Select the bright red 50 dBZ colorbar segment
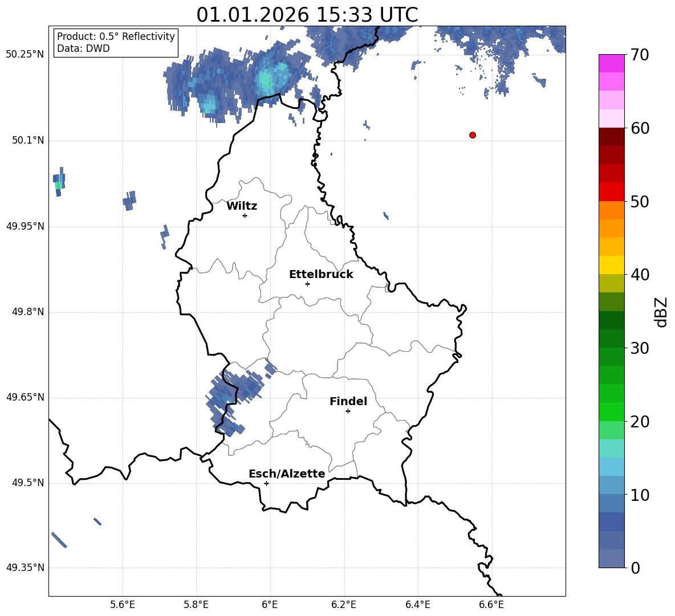The image size is (675, 616). click(x=611, y=191)
